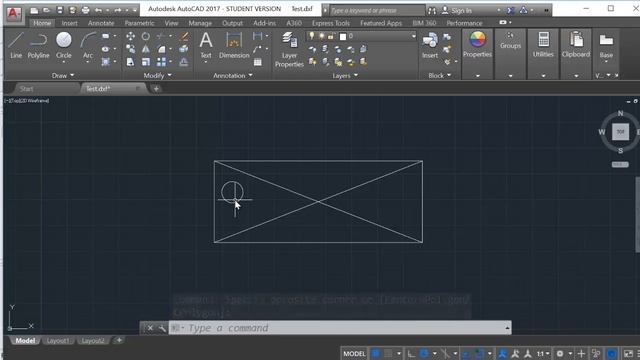The width and height of the screenshot is (640, 360).
Task: Select the Polyline tool
Action: (x=38, y=46)
